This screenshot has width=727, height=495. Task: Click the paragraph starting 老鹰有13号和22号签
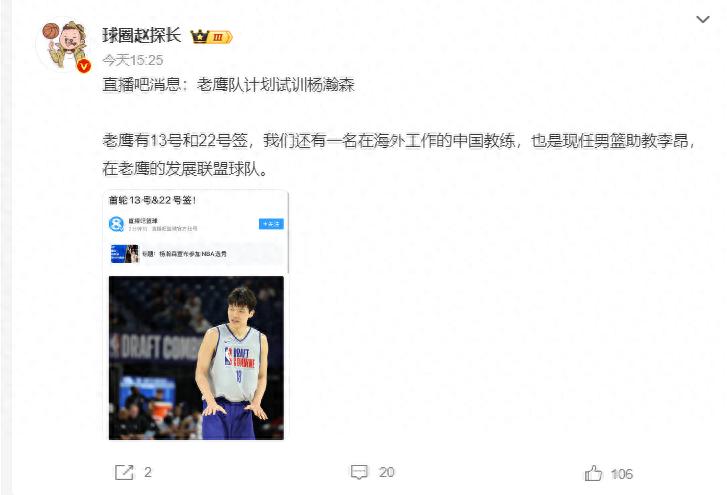point(399,155)
